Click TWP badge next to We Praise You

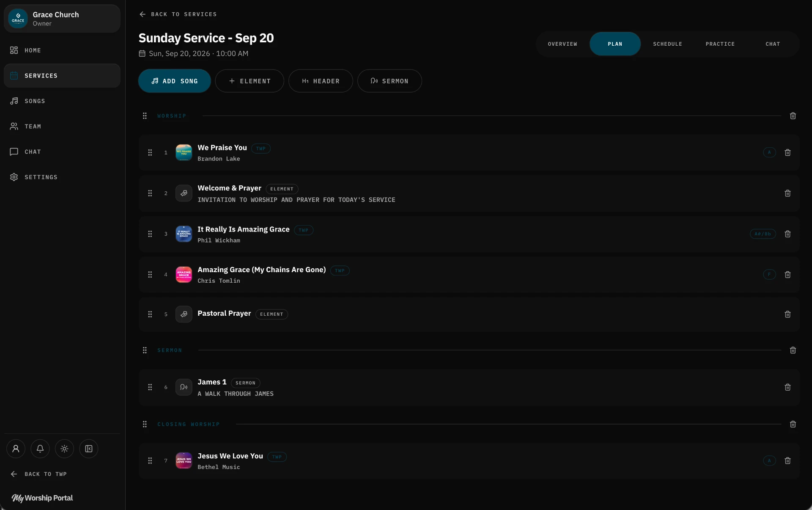pyautogui.click(x=261, y=149)
